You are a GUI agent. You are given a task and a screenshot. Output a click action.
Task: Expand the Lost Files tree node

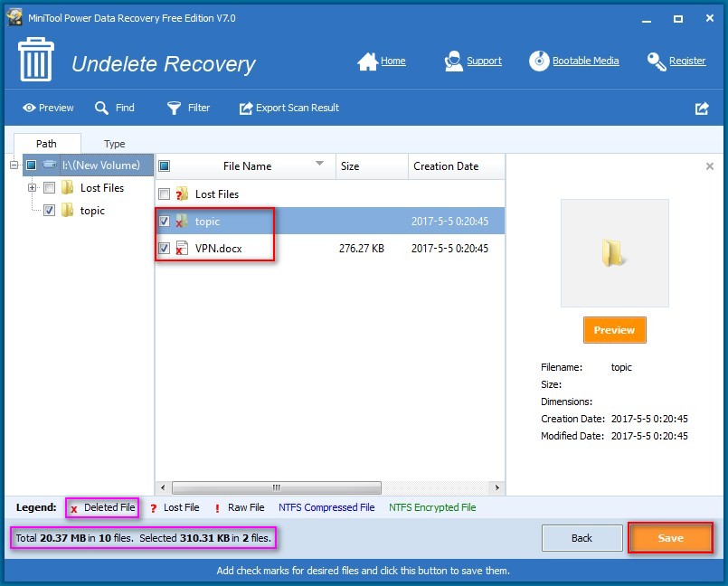pos(32,187)
